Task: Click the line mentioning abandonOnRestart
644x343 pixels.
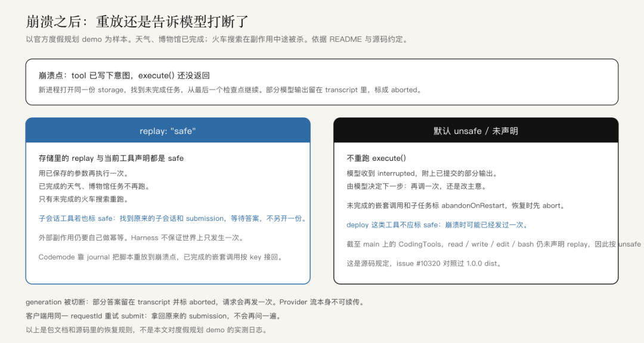Action: pyautogui.click(x=456, y=205)
